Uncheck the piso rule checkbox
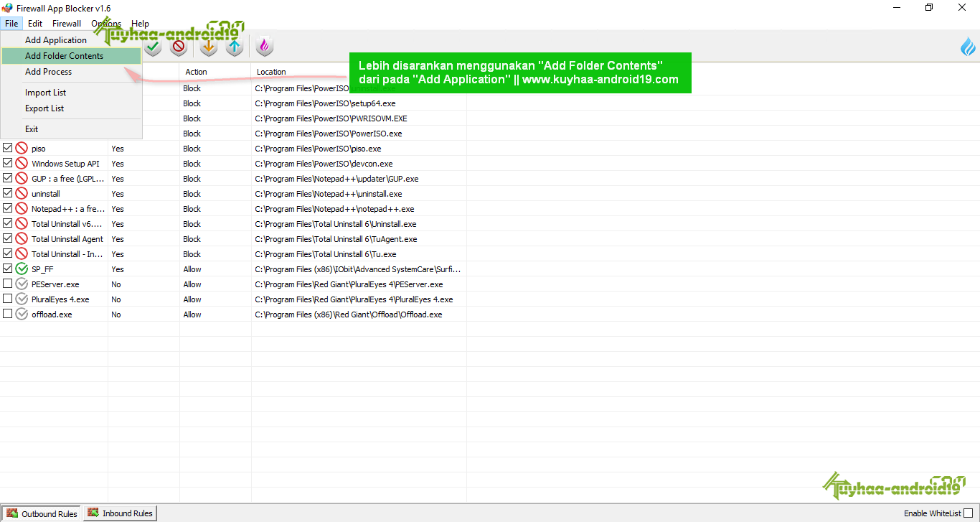 click(x=7, y=148)
